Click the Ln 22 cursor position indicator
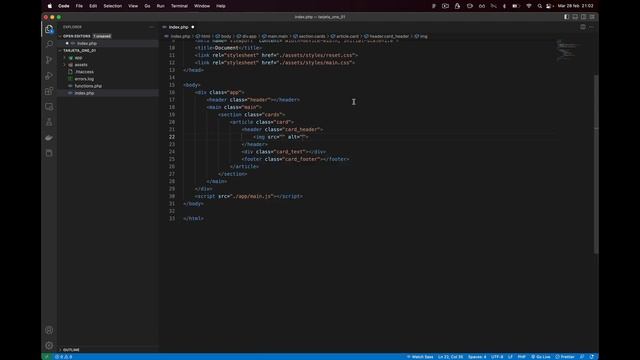 451,357
